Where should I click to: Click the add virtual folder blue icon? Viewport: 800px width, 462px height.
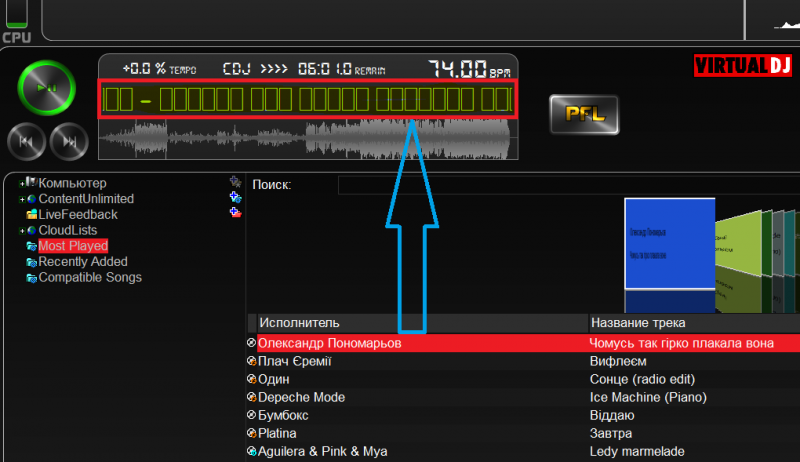(235, 198)
